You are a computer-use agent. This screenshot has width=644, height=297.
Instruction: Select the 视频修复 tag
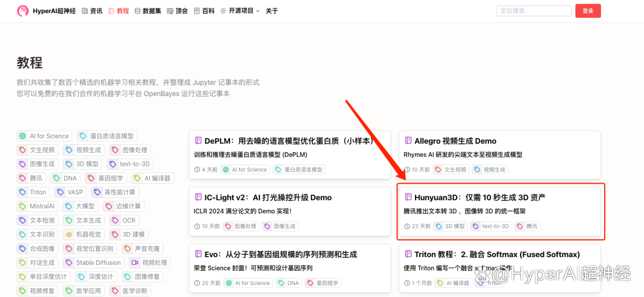tap(38, 290)
